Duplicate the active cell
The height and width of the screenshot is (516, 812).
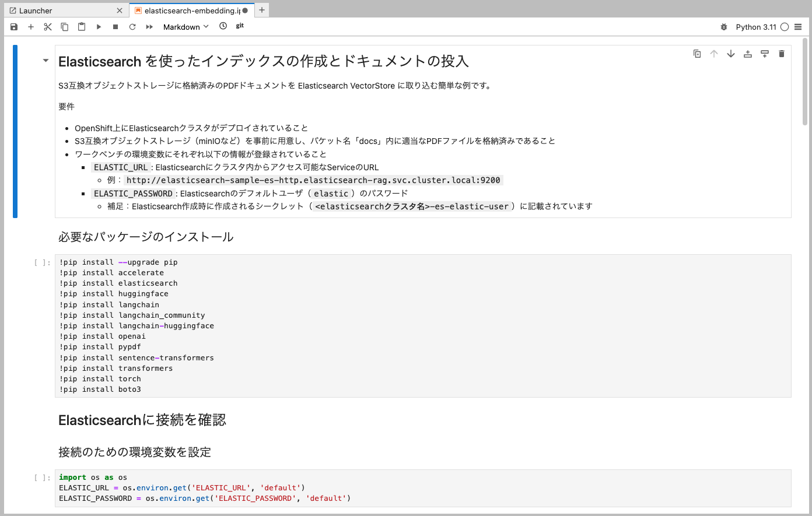pyautogui.click(x=697, y=54)
